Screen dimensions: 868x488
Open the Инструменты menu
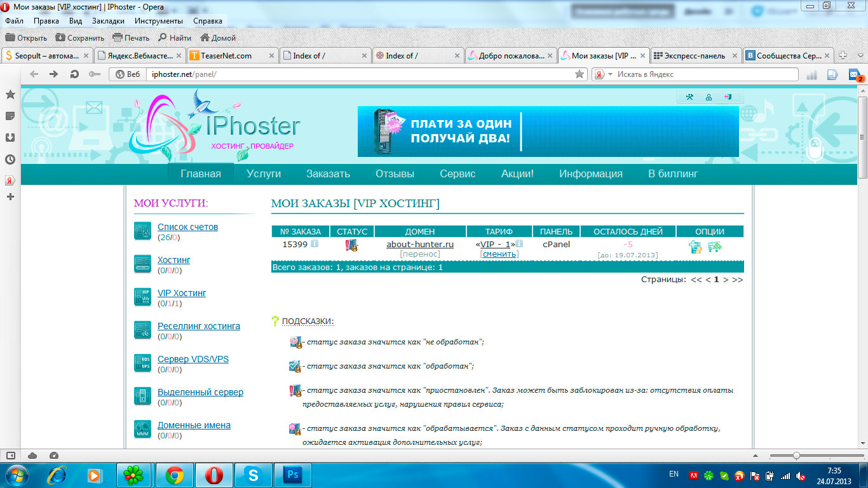coord(159,20)
